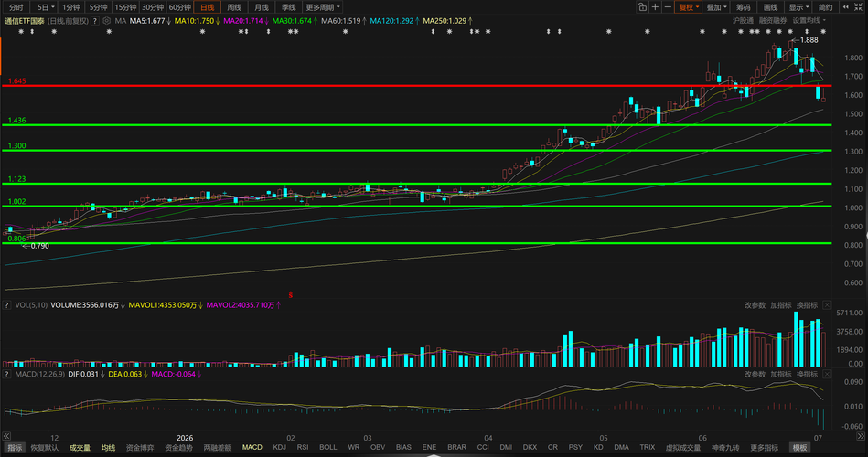This screenshot has height=457, width=868.
Task: Click the 融资融券 link
Action: coord(773,21)
